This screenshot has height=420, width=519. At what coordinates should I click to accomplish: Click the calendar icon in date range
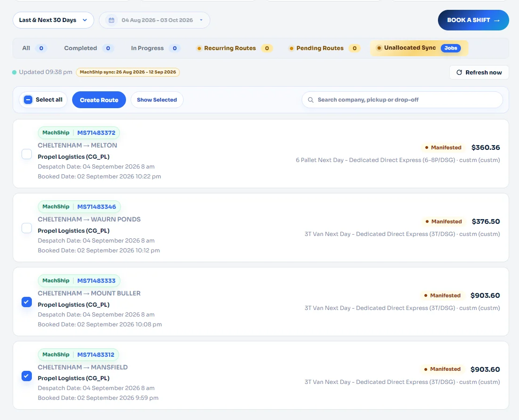coord(111,20)
